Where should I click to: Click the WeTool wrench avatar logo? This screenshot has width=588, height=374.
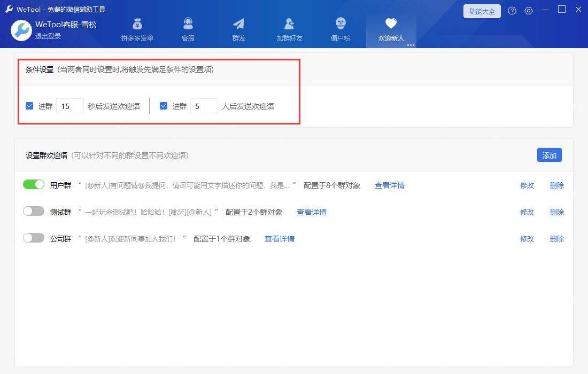(21, 30)
